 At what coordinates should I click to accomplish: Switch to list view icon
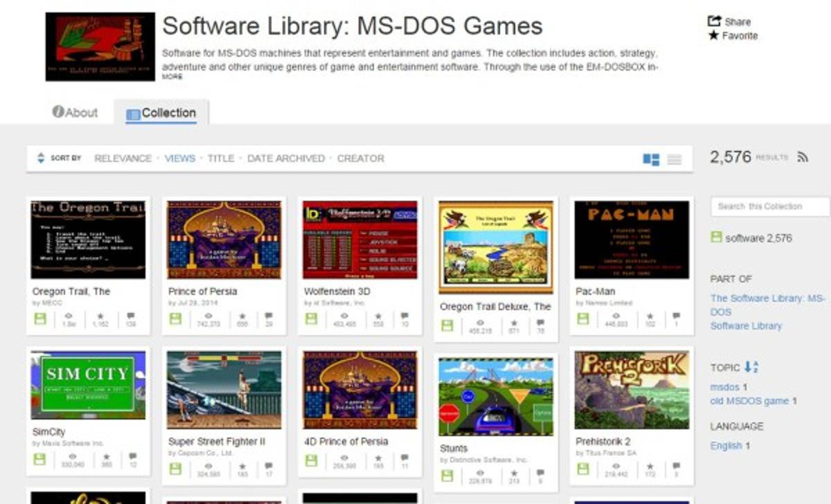pyautogui.click(x=674, y=159)
